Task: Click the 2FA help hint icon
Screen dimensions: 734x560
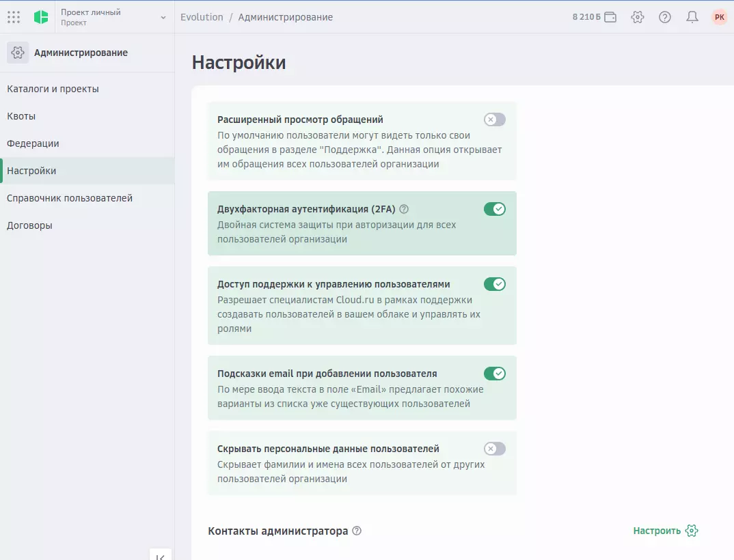Action: point(404,209)
